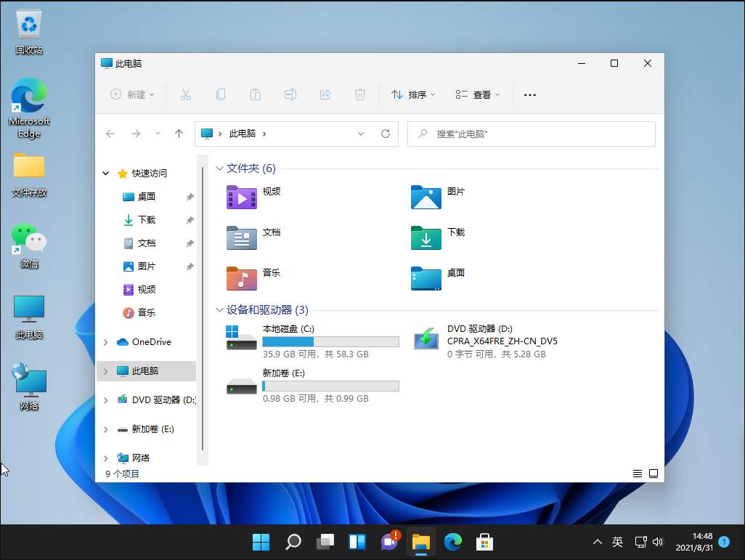Screen dimensions: 745x560
Task: Open the See more (…) menu
Action: (x=529, y=94)
